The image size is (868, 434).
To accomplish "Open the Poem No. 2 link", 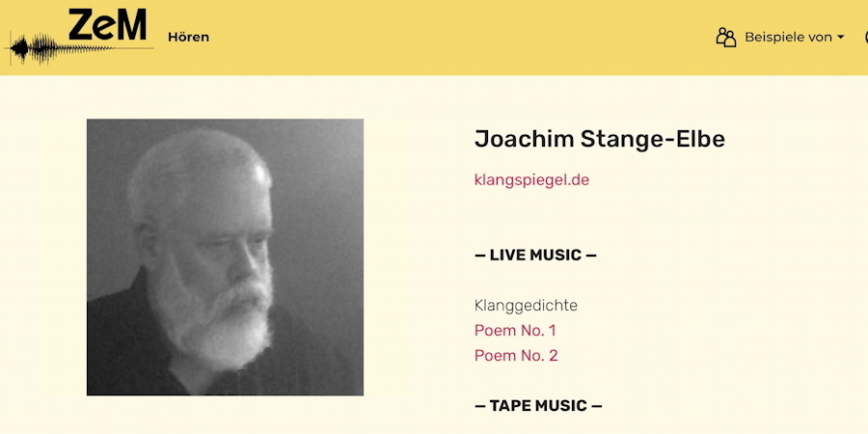I will pyautogui.click(x=516, y=355).
